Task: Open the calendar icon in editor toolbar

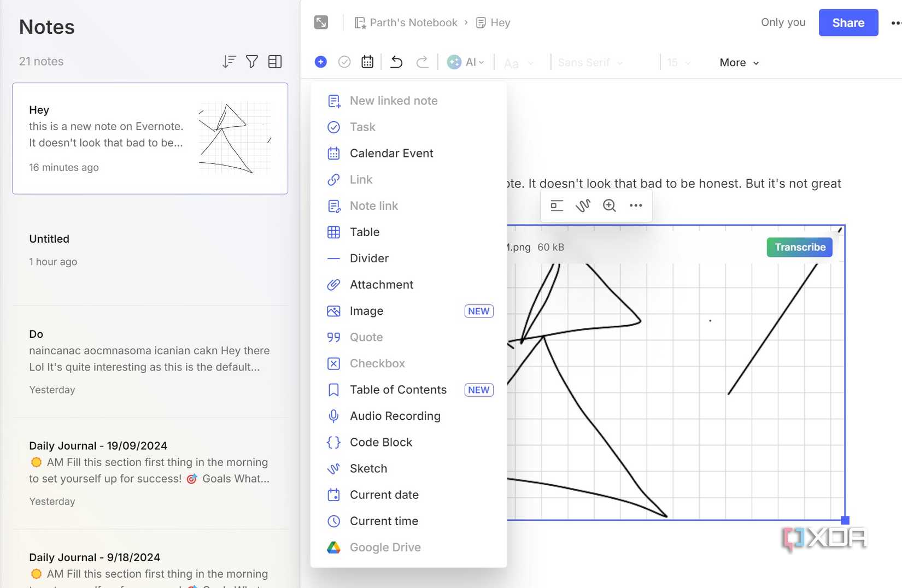Action: (x=367, y=62)
